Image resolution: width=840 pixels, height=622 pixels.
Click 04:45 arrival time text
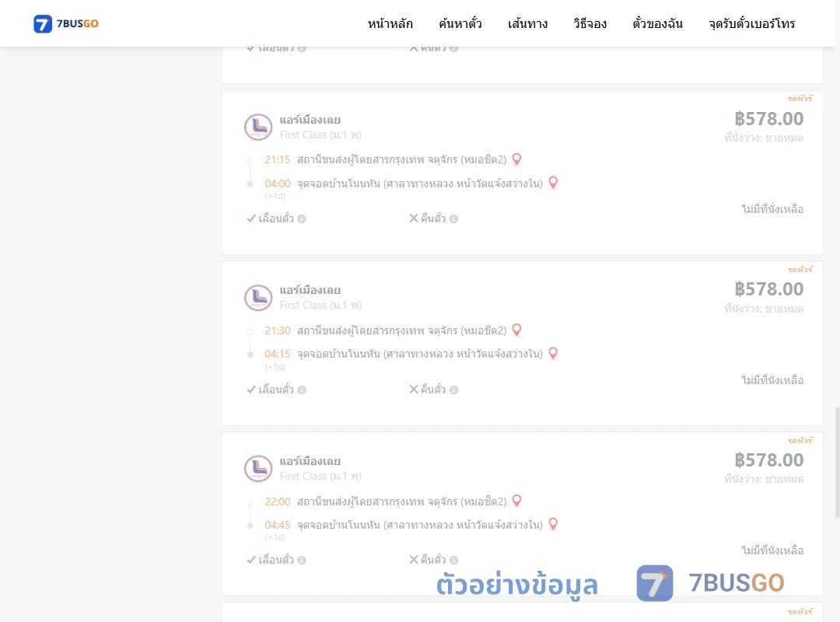coord(278,525)
